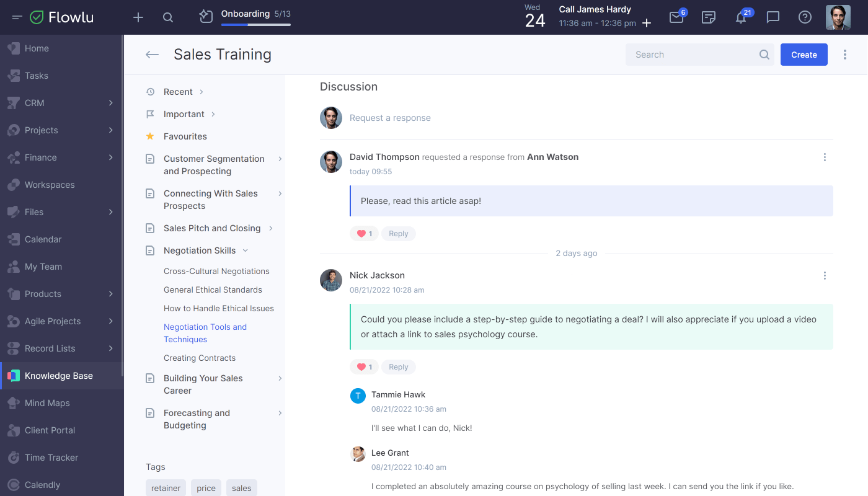Click the Flowlu logo

[x=62, y=17]
